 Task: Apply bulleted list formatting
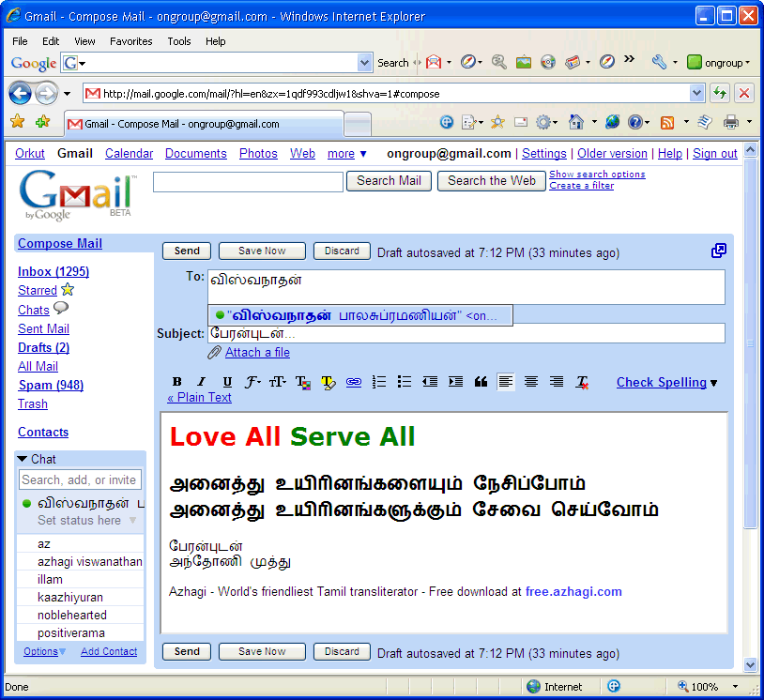tap(405, 382)
